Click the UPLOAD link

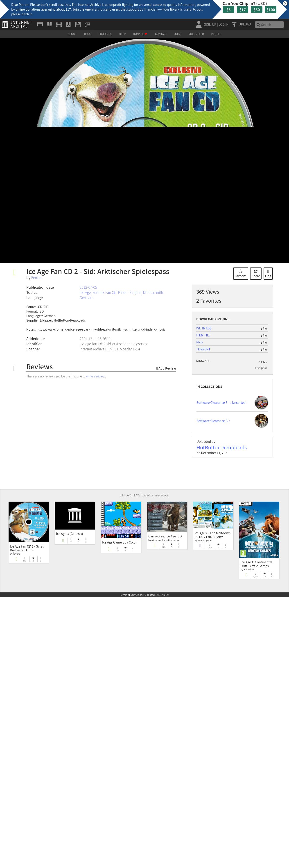coord(245,24)
